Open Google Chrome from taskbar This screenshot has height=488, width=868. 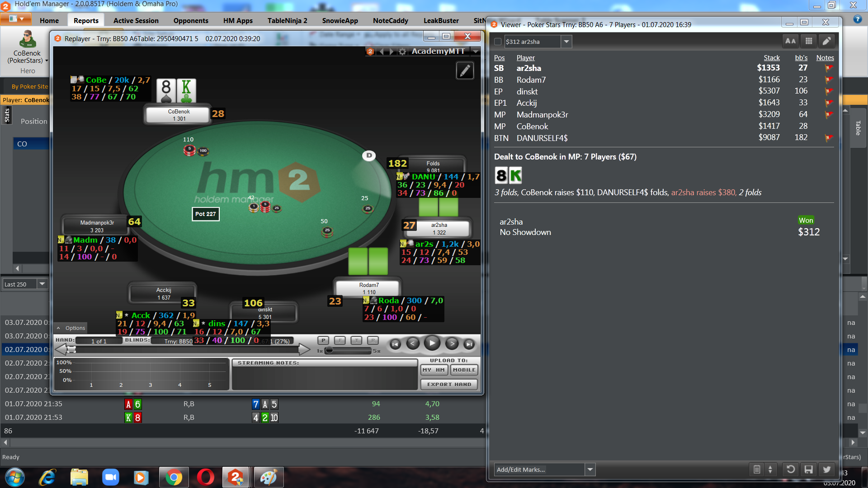tap(174, 477)
